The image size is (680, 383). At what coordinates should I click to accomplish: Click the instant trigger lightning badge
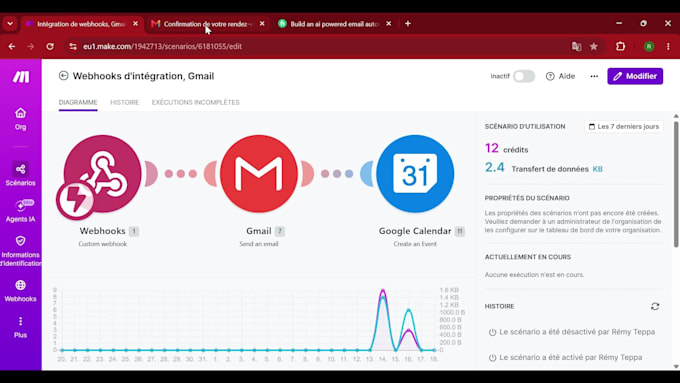tap(75, 200)
